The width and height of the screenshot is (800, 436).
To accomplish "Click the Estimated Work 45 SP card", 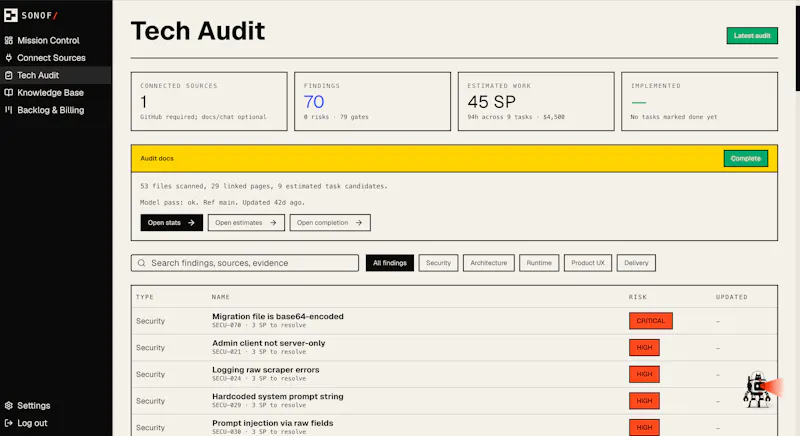I will pos(536,101).
